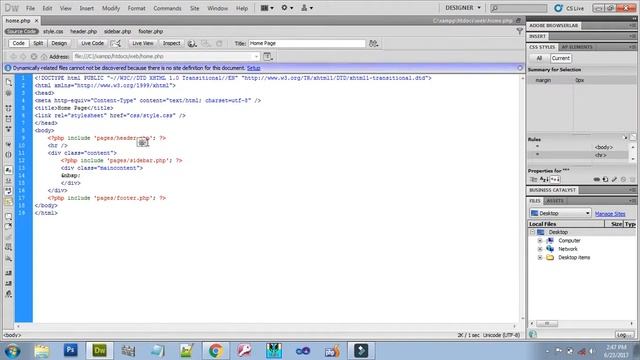Open Photoshop from the Windows taskbar

tap(70, 350)
